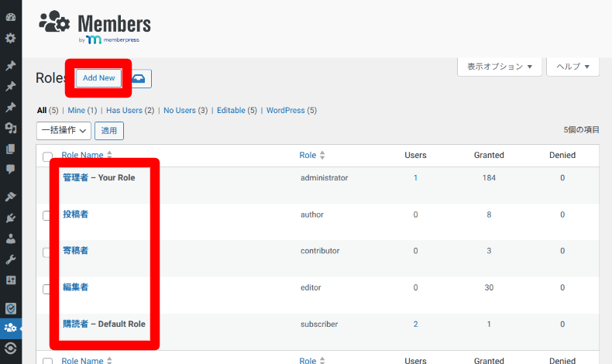Open the 一括操作 bulk actions dropdown
This screenshot has width=612, height=364.
(x=64, y=131)
